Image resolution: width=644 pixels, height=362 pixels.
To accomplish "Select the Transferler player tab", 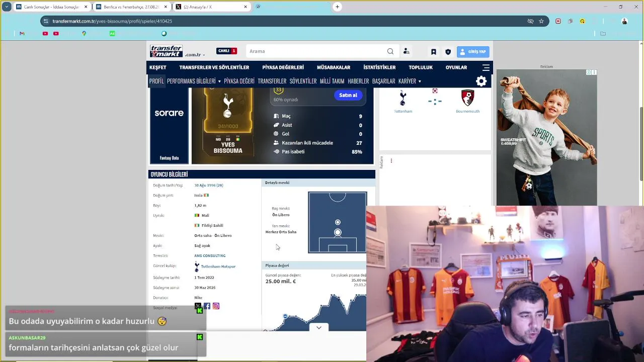I will point(272,81).
